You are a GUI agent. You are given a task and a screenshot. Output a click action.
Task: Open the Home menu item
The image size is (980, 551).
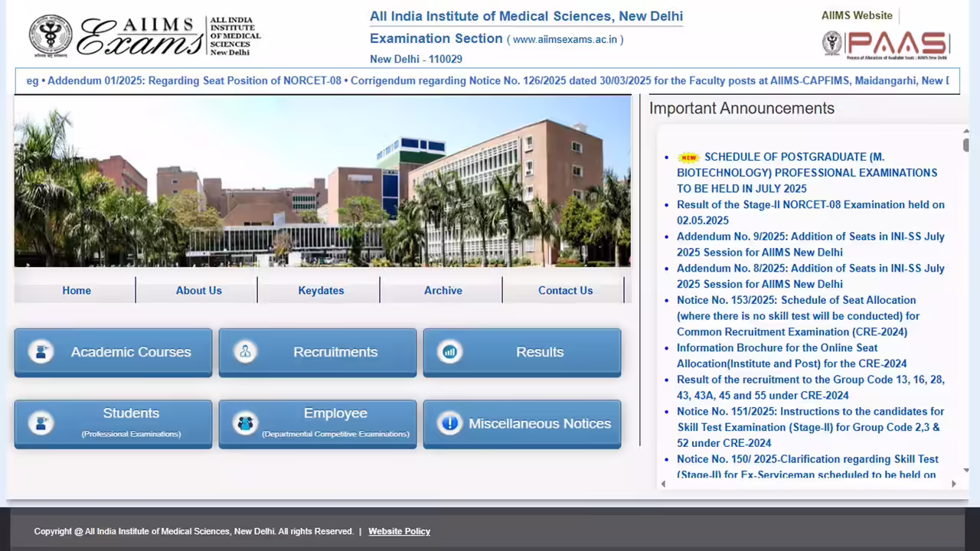(x=77, y=291)
